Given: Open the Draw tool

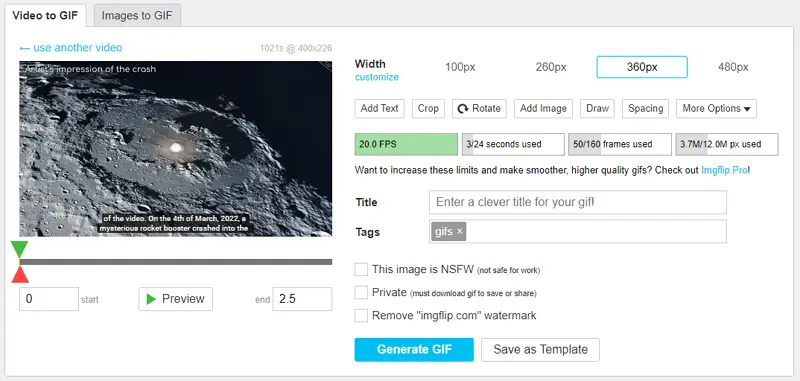Looking at the screenshot, I should [x=597, y=109].
